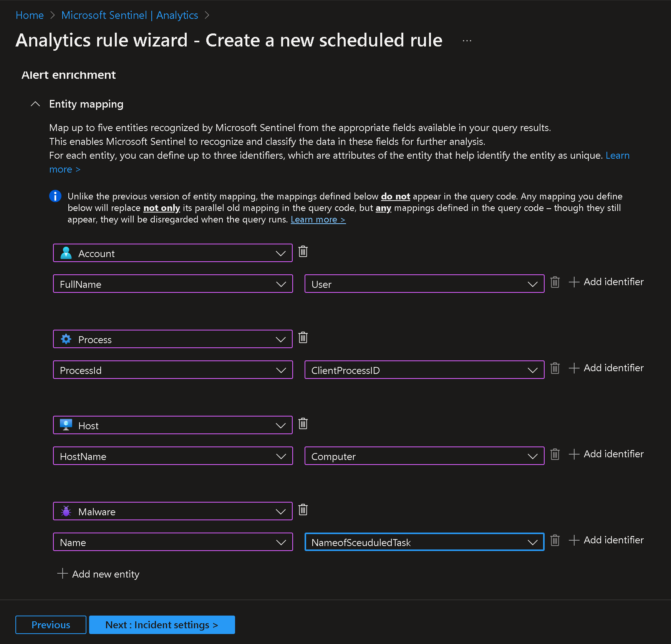Collapse the Entity mapping section
671x644 pixels.
35,104
